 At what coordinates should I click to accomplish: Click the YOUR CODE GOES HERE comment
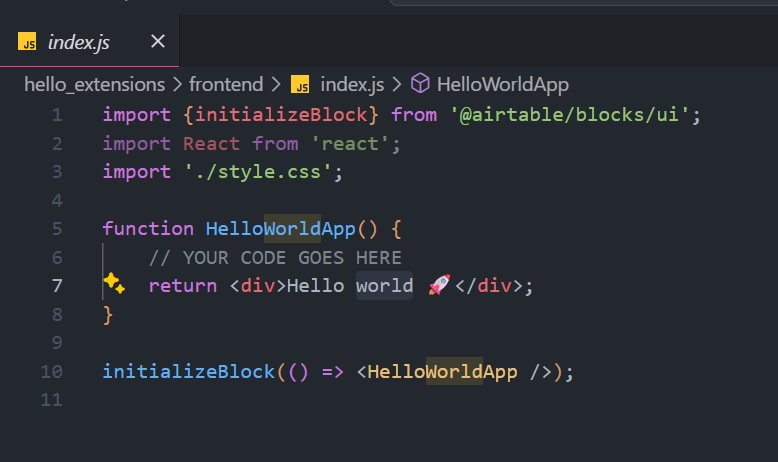[x=275, y=258]
